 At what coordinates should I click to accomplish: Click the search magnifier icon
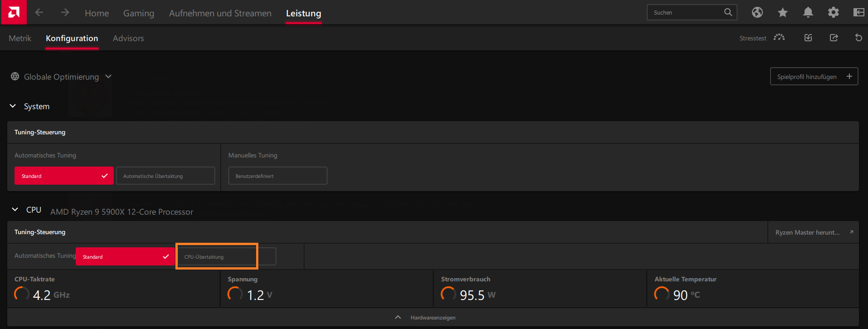(728, 12)
